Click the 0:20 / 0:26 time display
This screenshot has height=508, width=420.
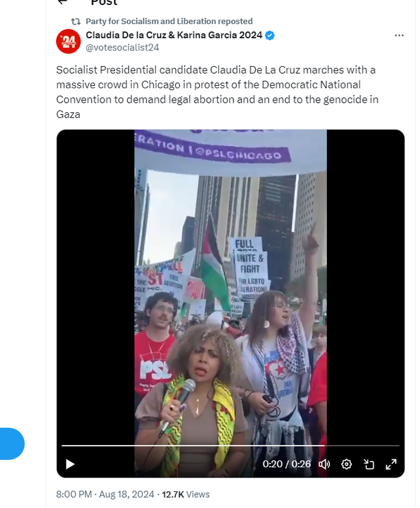pos(286,464)
